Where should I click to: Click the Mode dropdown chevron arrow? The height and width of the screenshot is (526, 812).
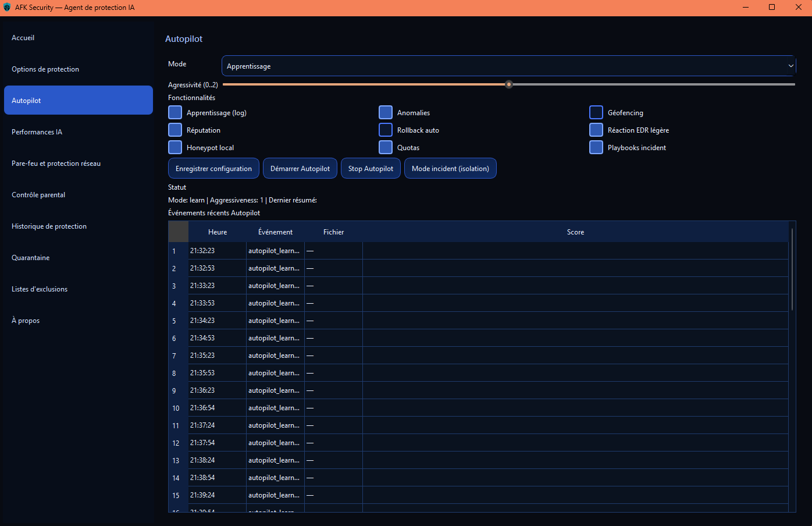coord(790,66)
